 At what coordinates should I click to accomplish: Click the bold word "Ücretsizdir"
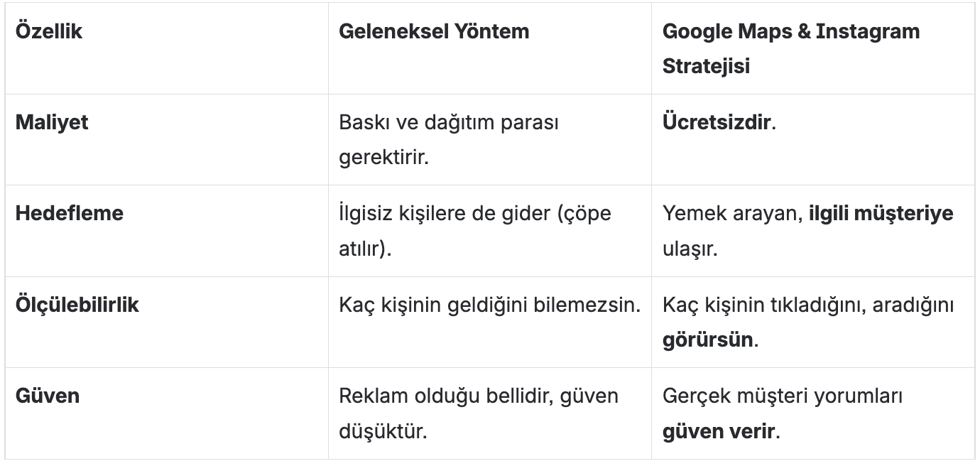717,123
